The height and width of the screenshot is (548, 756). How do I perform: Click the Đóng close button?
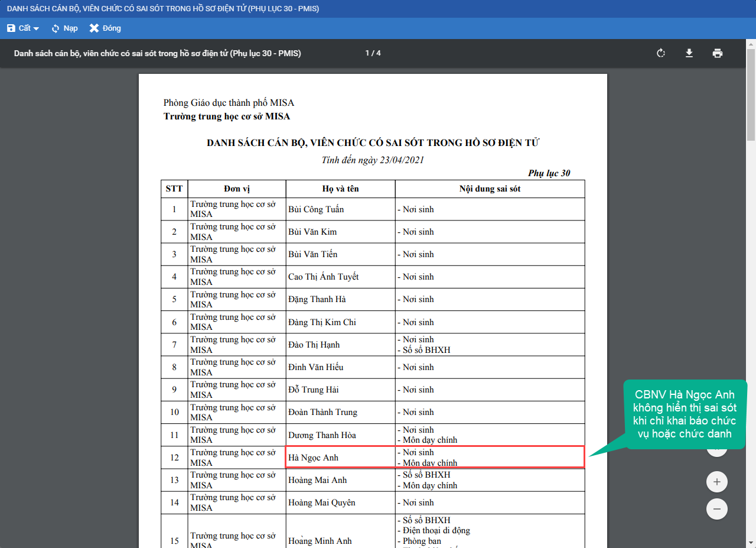pyautogui.click(x=105, y=28)
